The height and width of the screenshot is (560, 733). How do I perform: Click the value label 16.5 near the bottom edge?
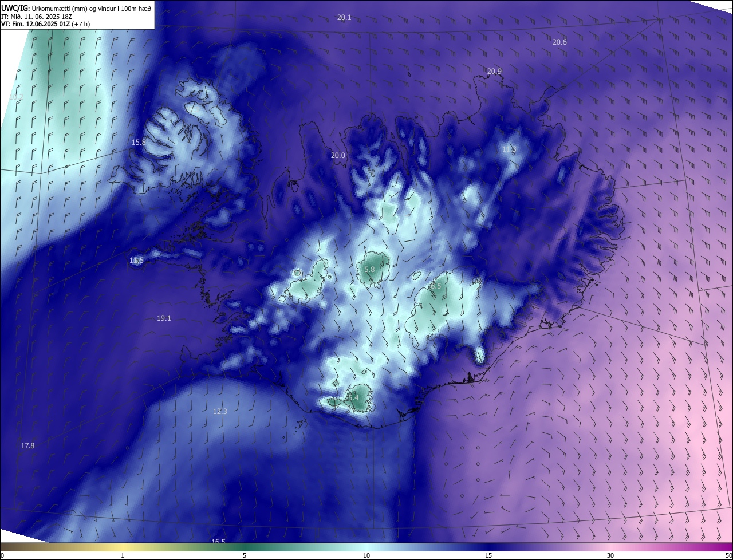click(x=218, y=542)
